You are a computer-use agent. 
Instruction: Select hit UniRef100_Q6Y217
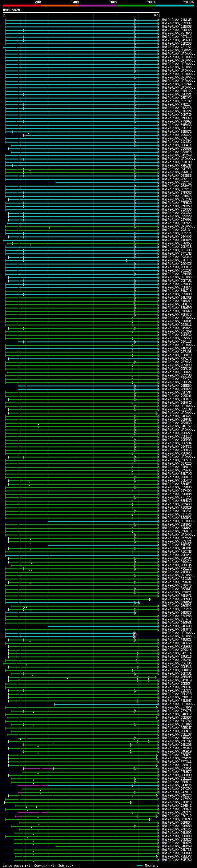177,189
